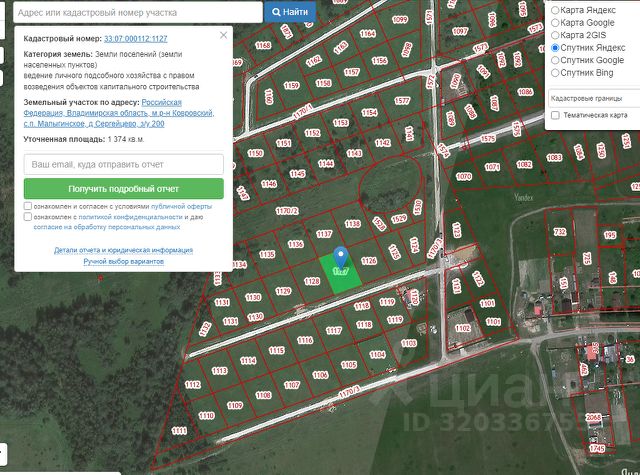Enable the Тематическая карта checkbox
Screen dimensions: 640x475
(x=555, y=115)
